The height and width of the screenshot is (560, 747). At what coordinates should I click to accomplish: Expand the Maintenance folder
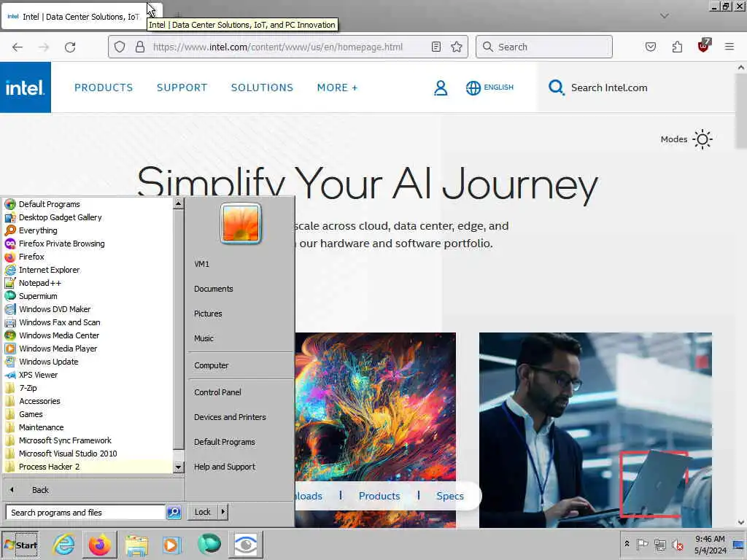click(88, 427)
